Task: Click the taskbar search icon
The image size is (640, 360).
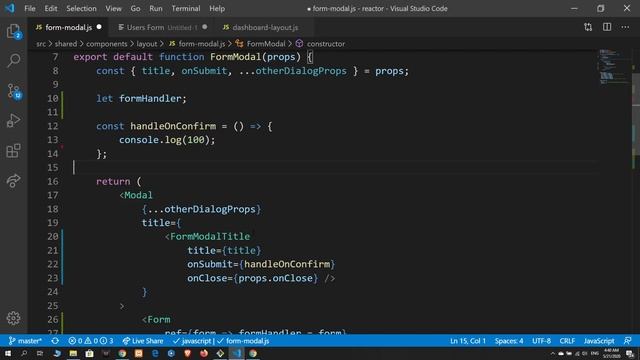Action: point(24,353)
